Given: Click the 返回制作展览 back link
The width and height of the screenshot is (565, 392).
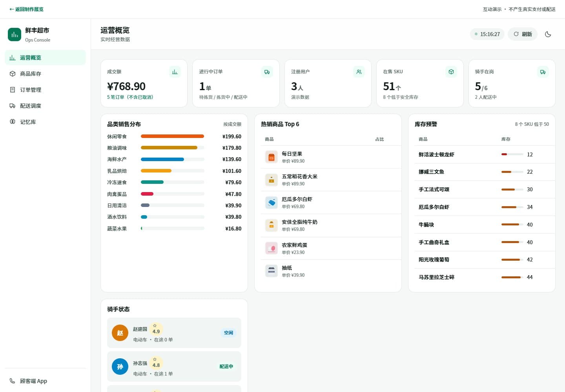Looking at the screenshot, I should (26, 9).
